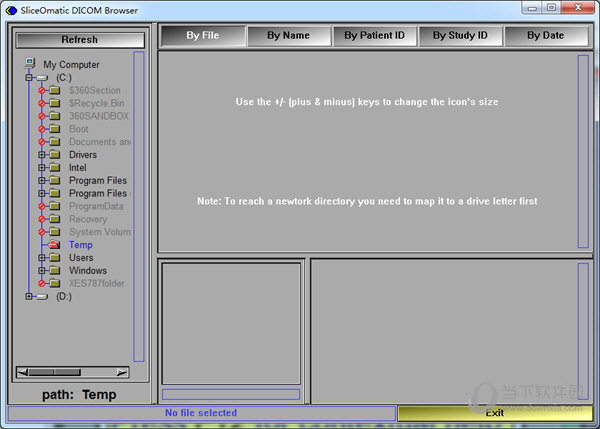The height and width of the screenshot is (429, 600).
Task: Click the Exit button
Action: click(x=494, y=413)
